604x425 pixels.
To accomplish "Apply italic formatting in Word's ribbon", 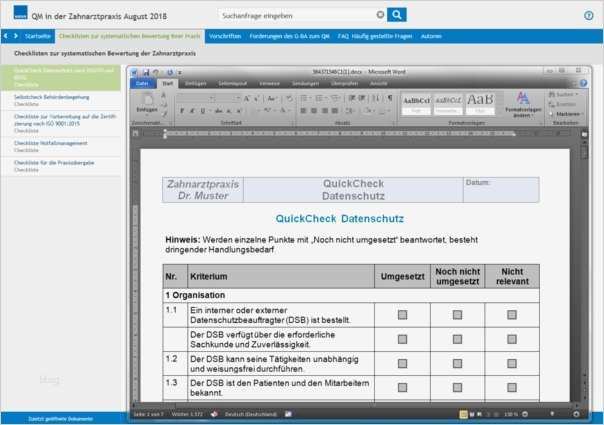I will pos(192,111).
